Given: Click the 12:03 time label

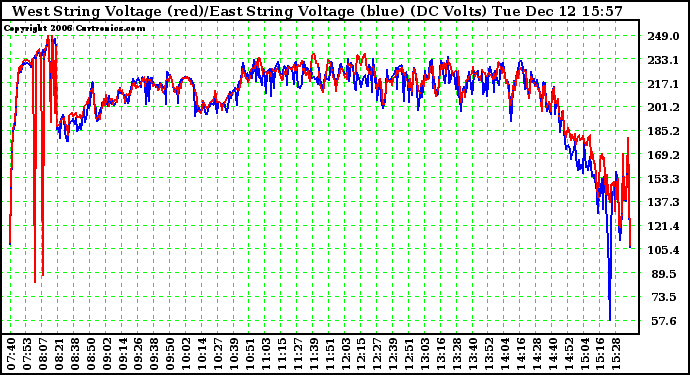Looking at the screenshot, I should 346,354.
